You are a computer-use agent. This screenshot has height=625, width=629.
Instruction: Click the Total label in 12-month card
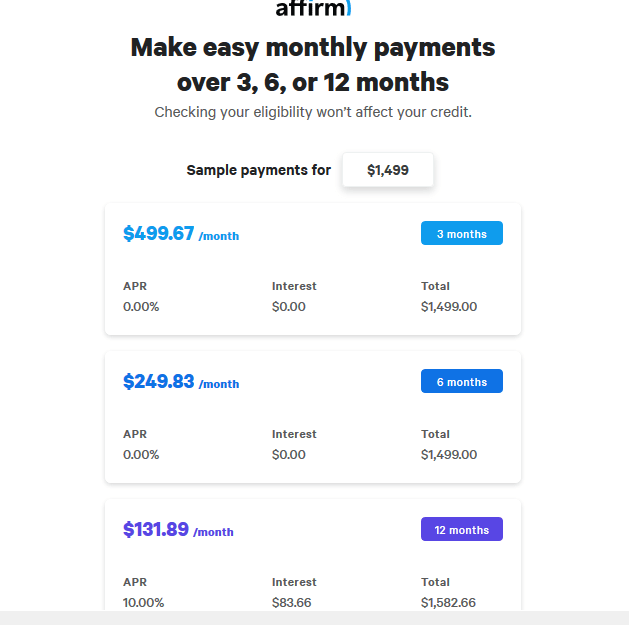coord(435,582)
